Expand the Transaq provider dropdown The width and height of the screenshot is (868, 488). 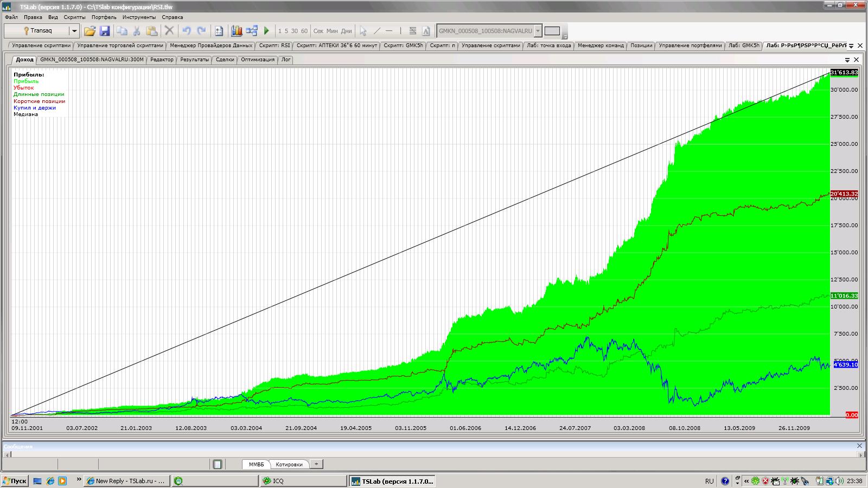[74, 31]
